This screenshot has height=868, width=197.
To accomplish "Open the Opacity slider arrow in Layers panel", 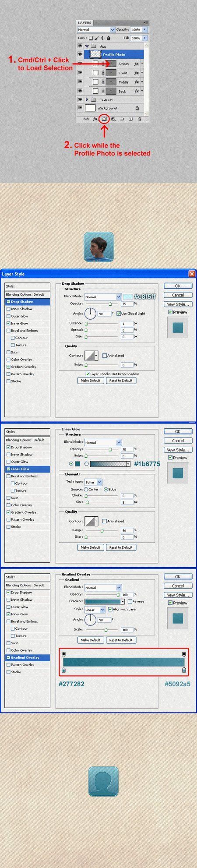I will tap(145, 29).
